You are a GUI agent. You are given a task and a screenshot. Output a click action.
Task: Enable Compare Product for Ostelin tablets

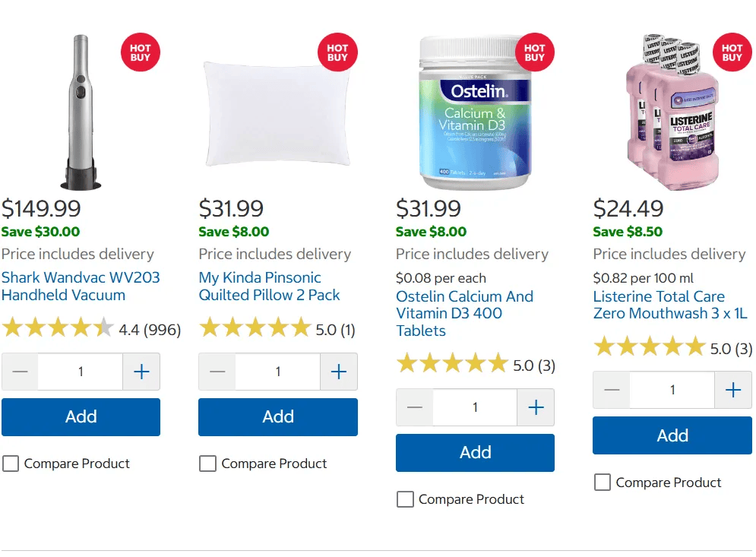click(x=405, y=499)
